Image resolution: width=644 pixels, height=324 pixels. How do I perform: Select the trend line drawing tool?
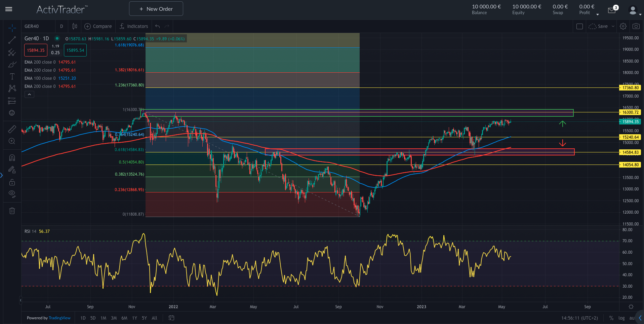pos(12,40)
